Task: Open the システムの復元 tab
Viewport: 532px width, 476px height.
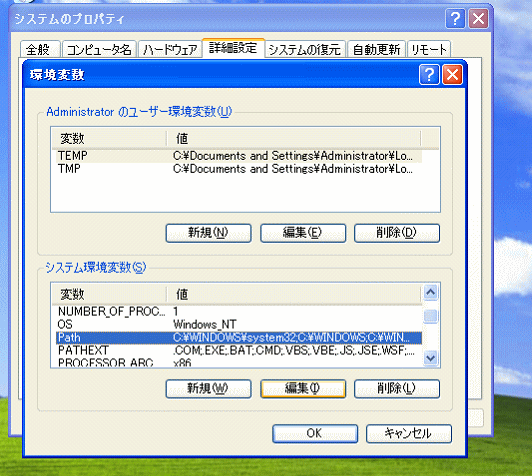Action: click(305, 50)
